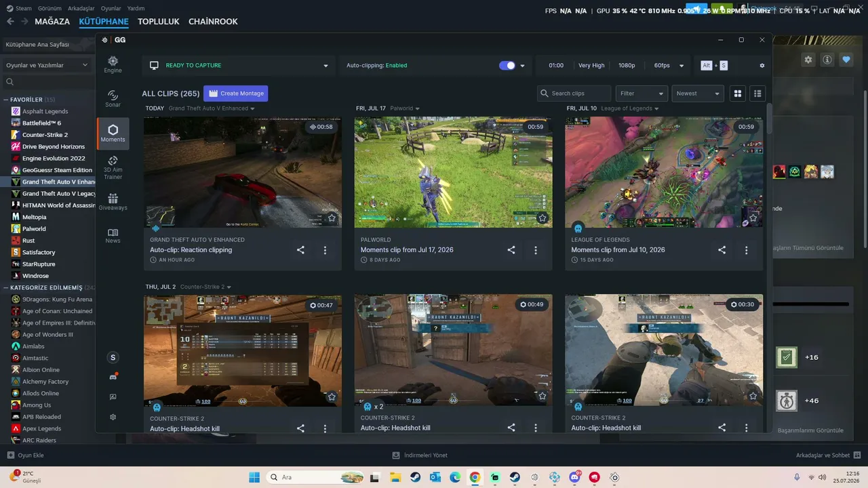
Task: Open the Sonar section in the GG sidebar
Action: (x=113, y=99)
